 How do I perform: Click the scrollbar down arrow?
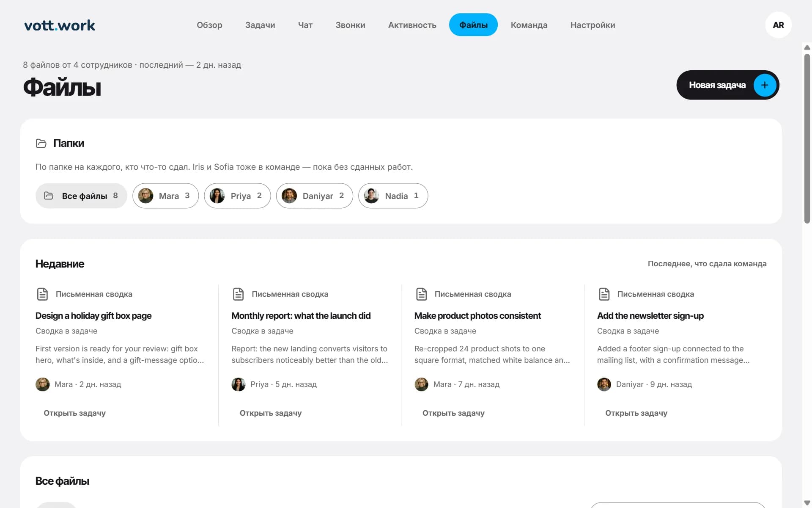[x=807, y=503]
